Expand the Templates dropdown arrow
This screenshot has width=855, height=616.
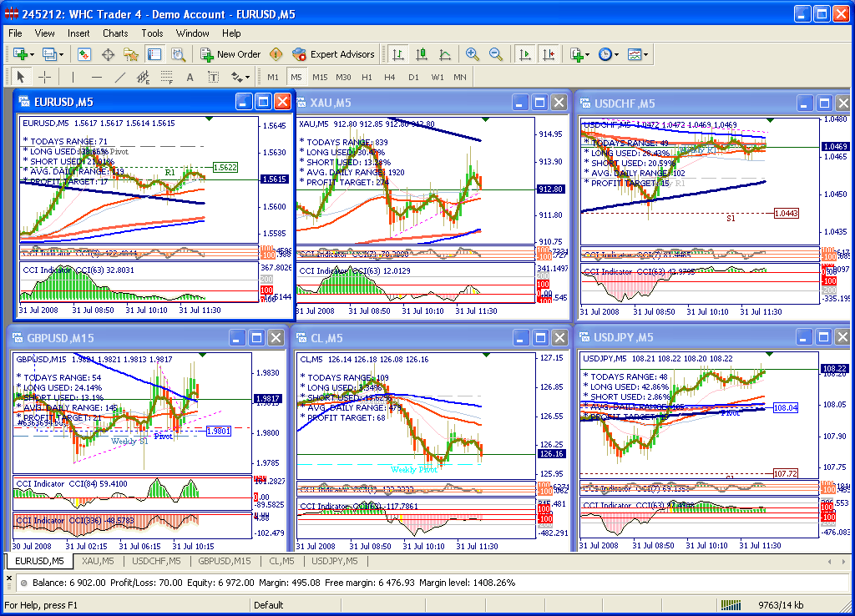pyautogui.click(x=645, y=54)
